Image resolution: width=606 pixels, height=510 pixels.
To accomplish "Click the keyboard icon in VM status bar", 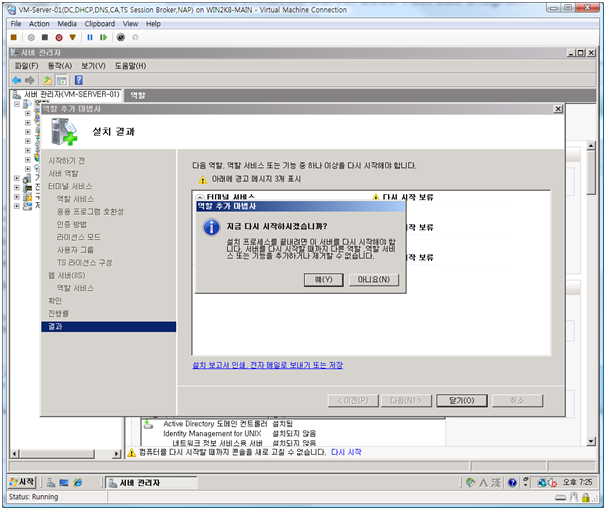I will point(560,498).
